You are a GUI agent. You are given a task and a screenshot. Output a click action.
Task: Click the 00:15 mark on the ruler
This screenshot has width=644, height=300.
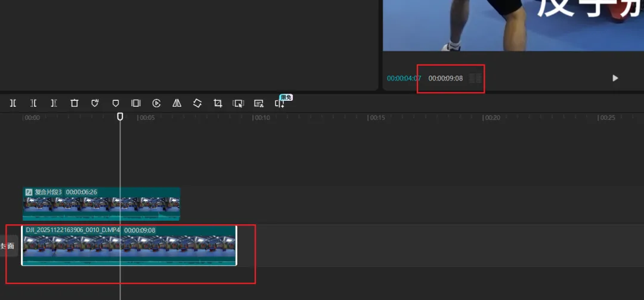point(377,117)
